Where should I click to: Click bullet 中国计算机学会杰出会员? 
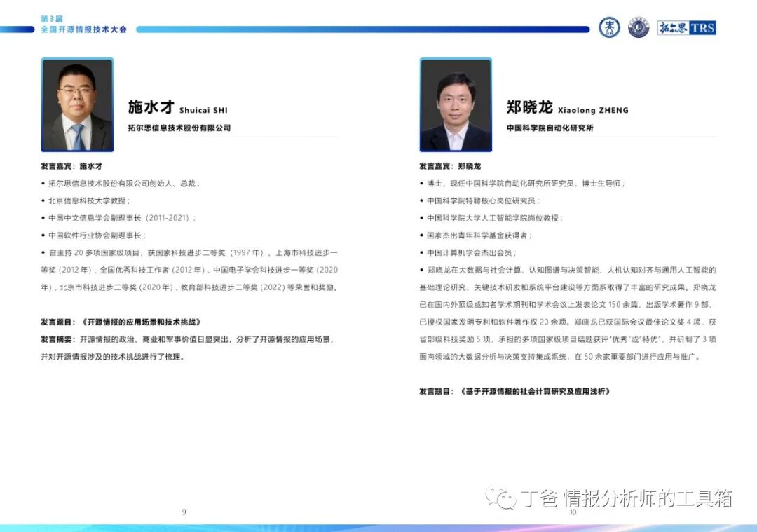tap(468, 253)
